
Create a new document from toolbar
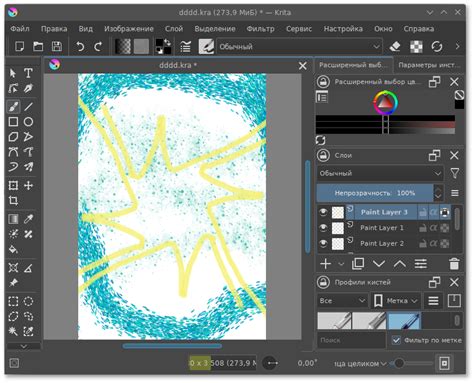click(19, 46)
